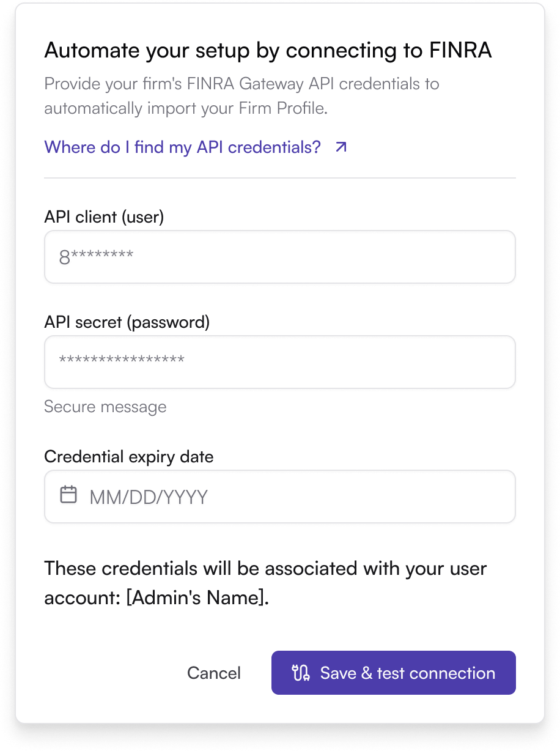Screen dimensions: 560x751
Task: Click the horizontal divider below the credentials link
Action: (x=280, y=178)
